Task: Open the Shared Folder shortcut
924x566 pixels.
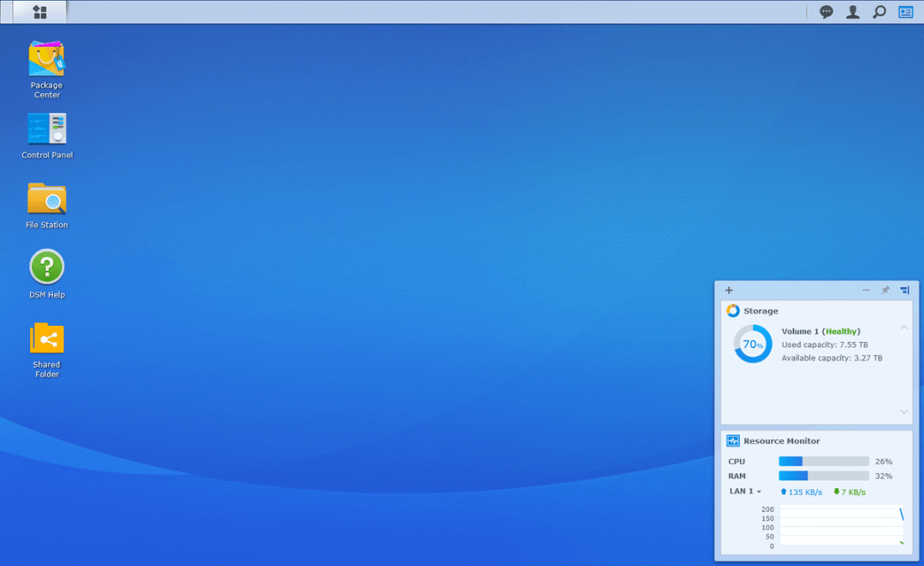Action: pos(47,339)
